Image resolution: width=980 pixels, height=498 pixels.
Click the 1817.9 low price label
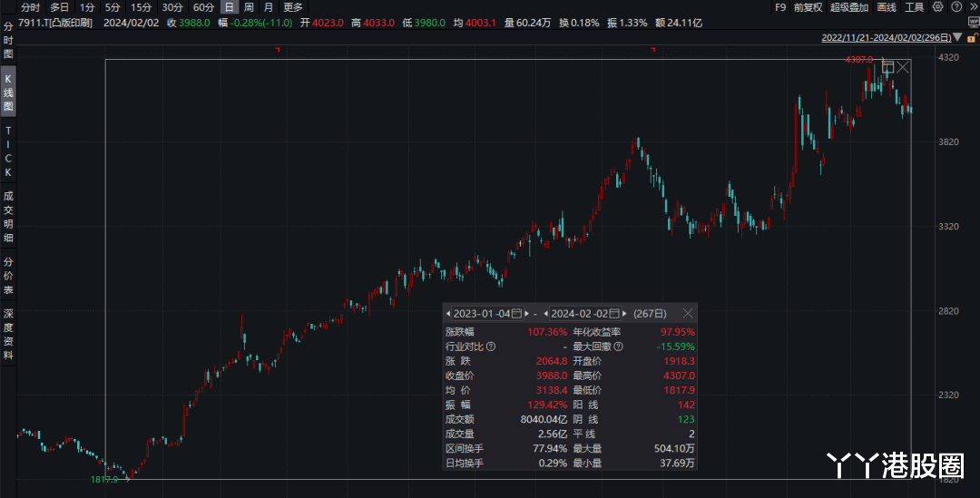pyautogui.click(x=104, y=479)
